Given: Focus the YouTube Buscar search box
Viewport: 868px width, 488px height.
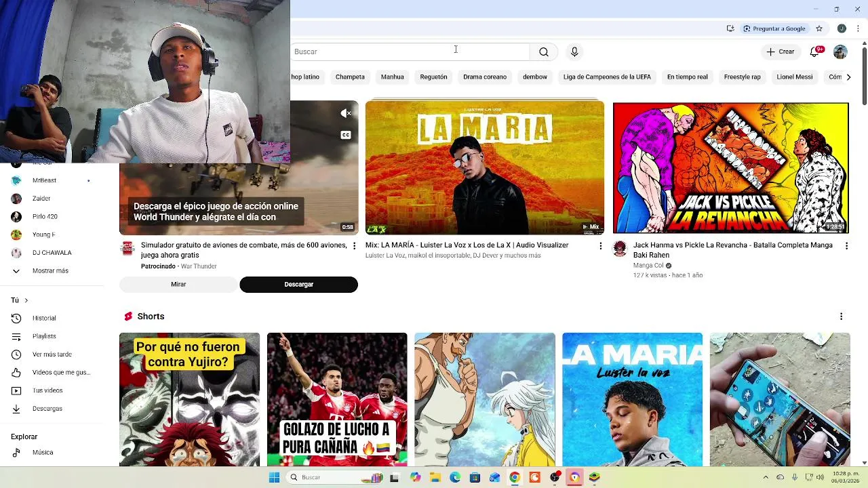Looking at the screenshot, I should coord(410,52).
